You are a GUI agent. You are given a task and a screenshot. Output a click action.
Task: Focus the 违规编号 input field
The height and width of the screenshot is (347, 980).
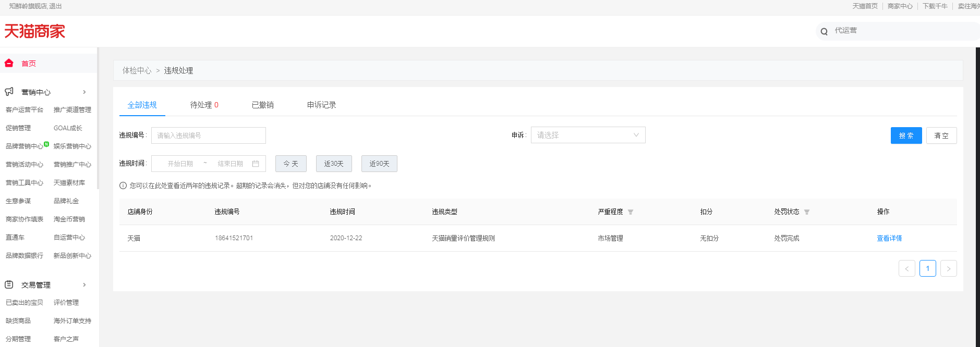pos(209,135)
